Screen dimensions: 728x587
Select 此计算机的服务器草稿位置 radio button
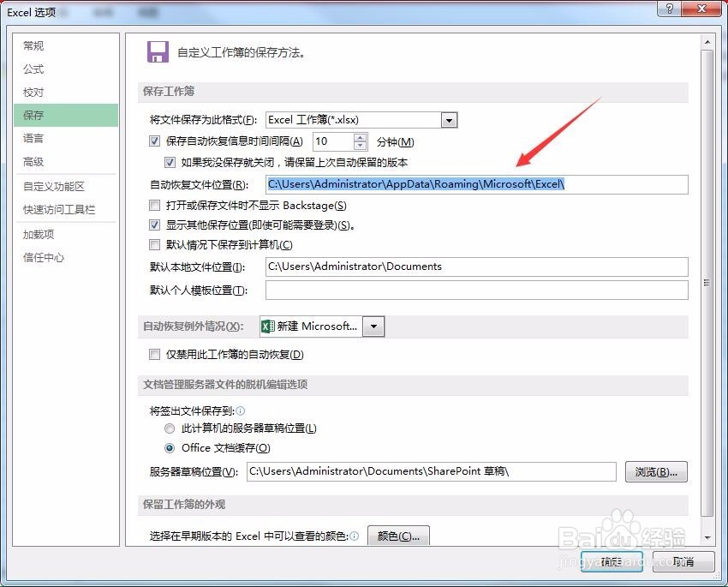(170, 428)
